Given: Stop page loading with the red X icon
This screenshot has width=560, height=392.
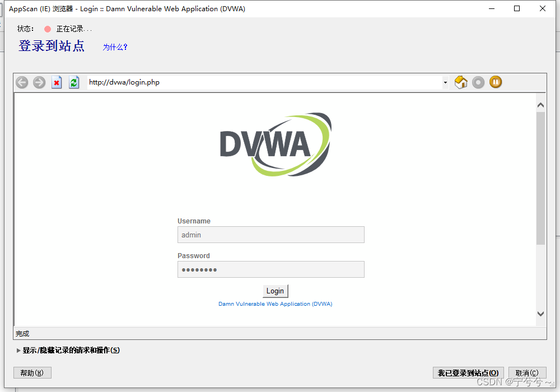Looking at the screenshot, I should [57, 82].
